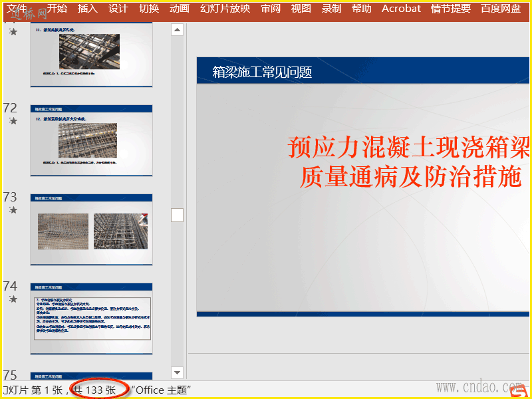Click the animation star icon under 73
532x399 pixels.
(13, 210)
